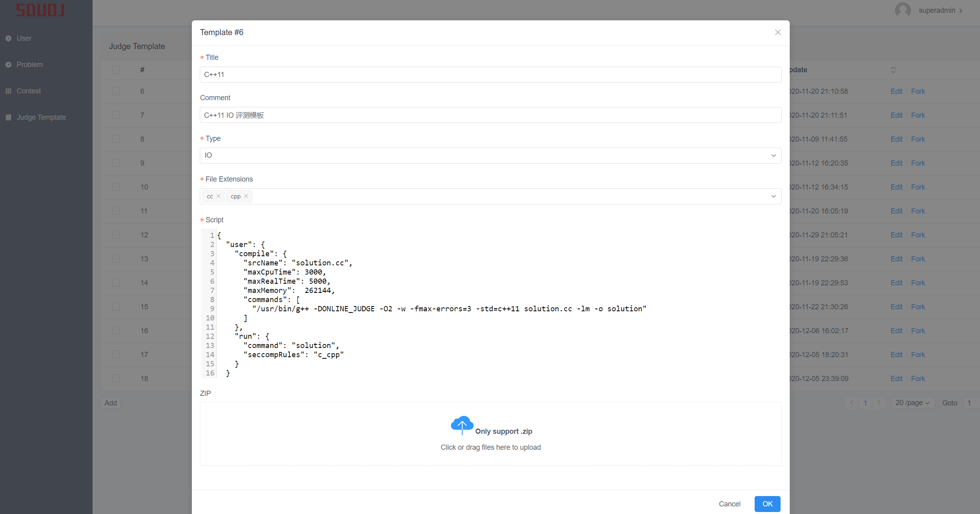This screenshot has width=980, height=514.
Task: Click Edit for the 21:30:26 row
Action: 896,307
